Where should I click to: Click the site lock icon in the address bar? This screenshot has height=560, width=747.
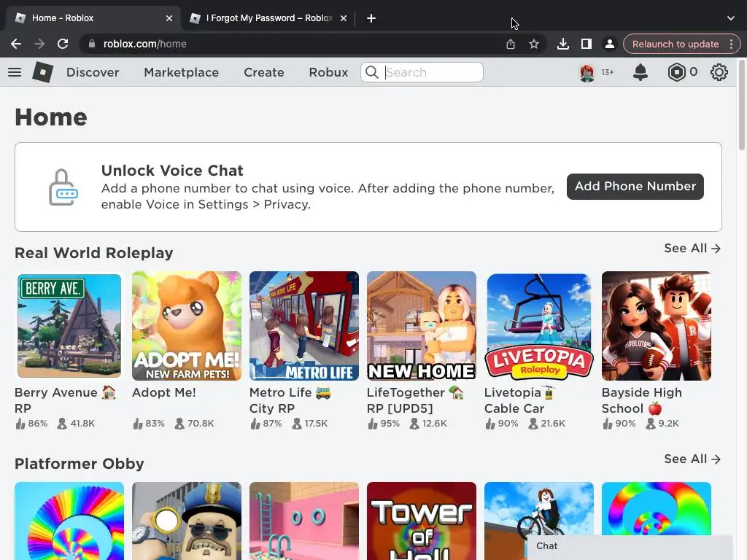pos(92,44)
